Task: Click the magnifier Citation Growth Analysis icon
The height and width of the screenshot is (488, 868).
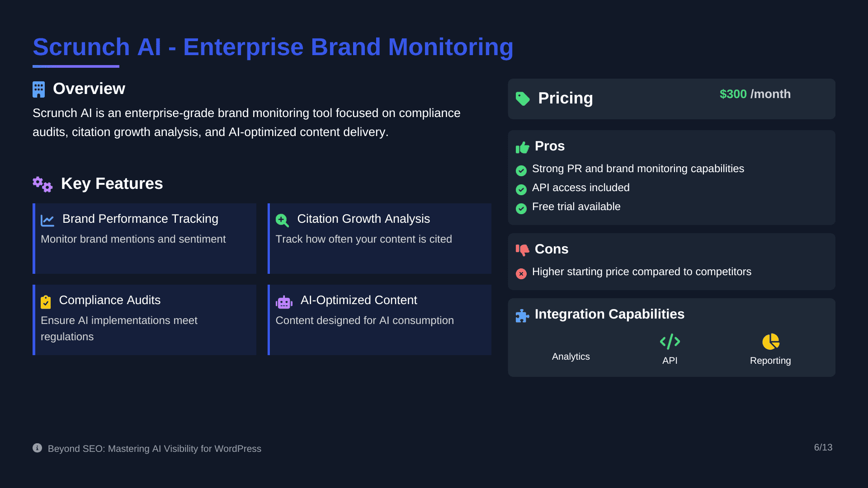Action: tap(282, 221)
